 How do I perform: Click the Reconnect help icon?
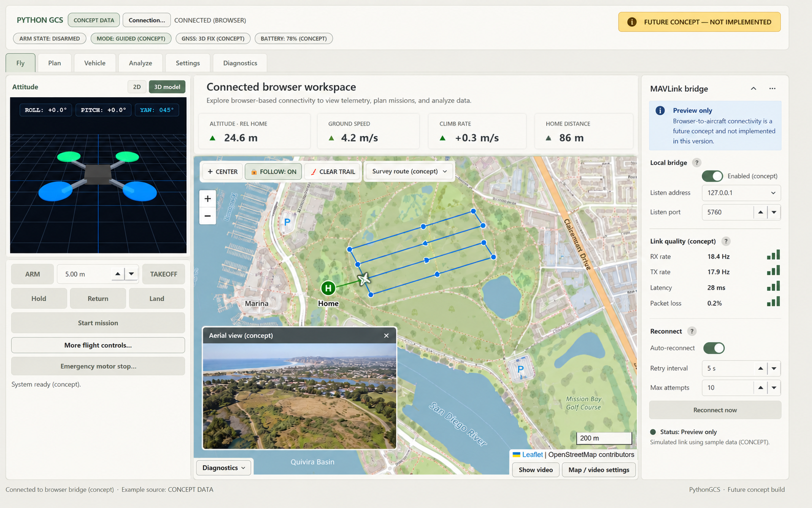[692, 331]
